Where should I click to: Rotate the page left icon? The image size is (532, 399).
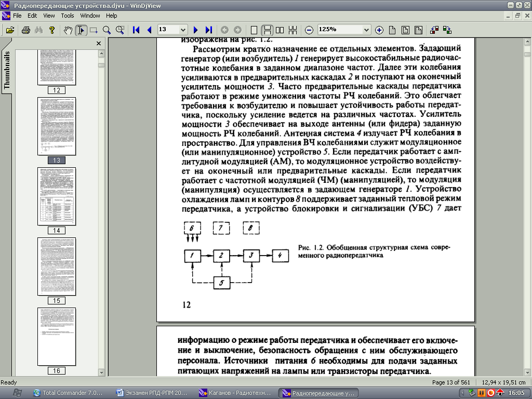pyautogui.click(x=434, y=30)
